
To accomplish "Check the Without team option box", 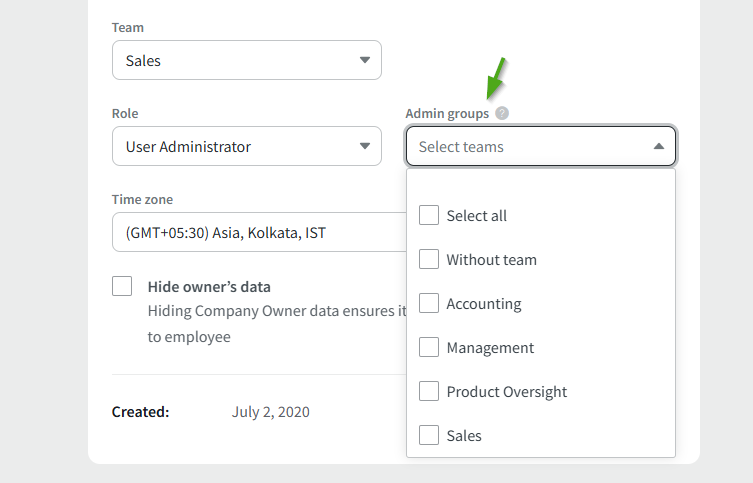I will click(429, 260).
